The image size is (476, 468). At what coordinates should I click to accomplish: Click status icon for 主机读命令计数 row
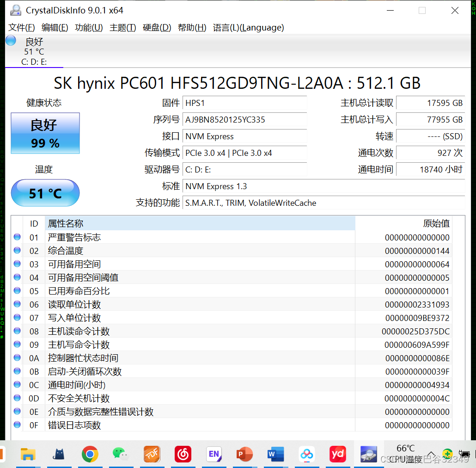point(17,331)
